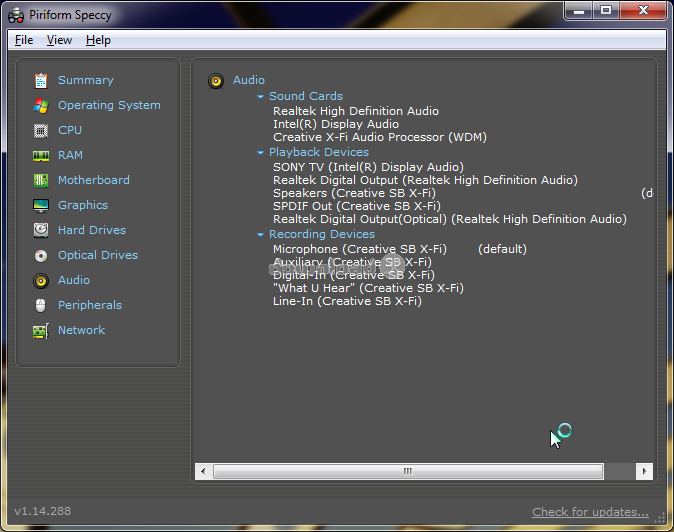This screenshot has width=674, height=532.
Task: Click the large Audio speaker icon in header
Action: [216, 80]
